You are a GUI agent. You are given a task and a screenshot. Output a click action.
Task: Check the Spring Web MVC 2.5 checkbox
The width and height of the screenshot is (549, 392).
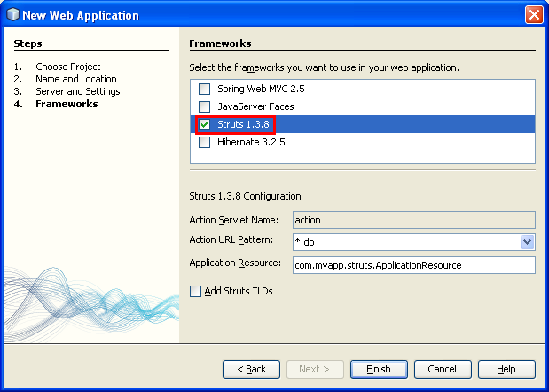tap(205, 89)
